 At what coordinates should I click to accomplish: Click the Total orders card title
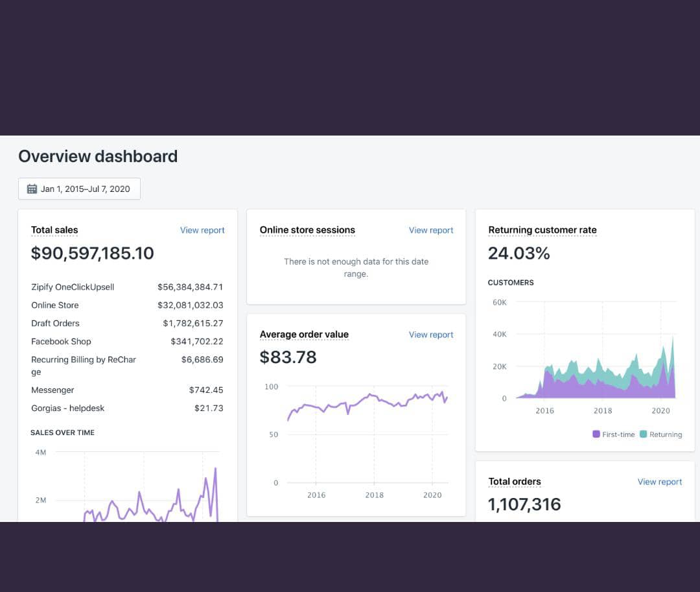tap(515, 482)
